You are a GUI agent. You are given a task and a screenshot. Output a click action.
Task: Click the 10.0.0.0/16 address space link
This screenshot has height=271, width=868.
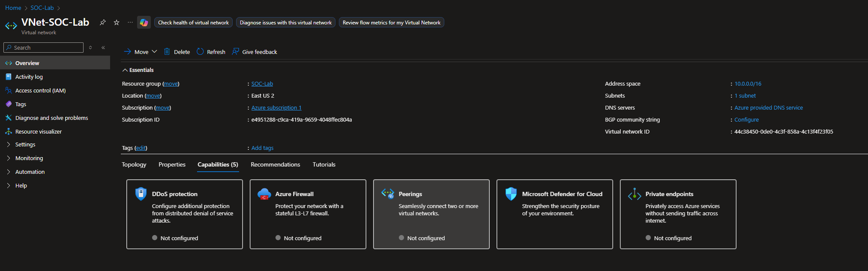[748, 84]
